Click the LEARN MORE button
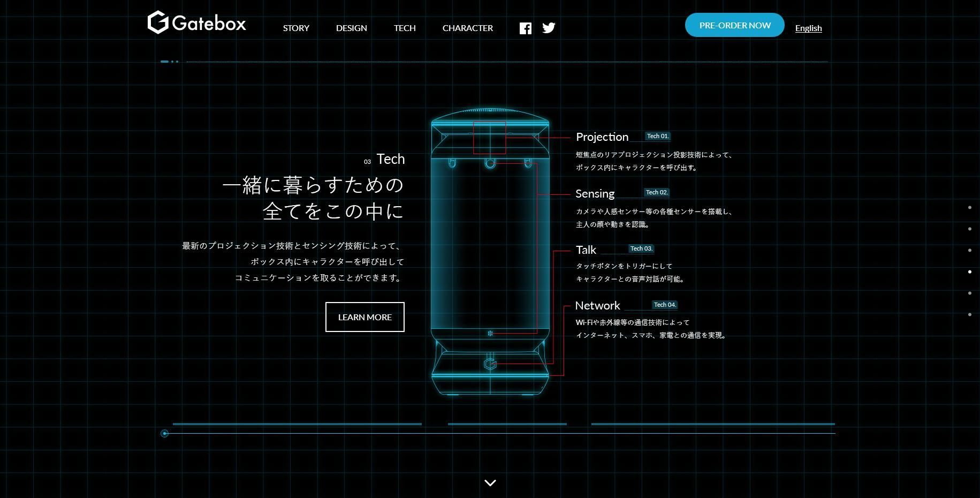The image size is (980, 498). point(365,317)
